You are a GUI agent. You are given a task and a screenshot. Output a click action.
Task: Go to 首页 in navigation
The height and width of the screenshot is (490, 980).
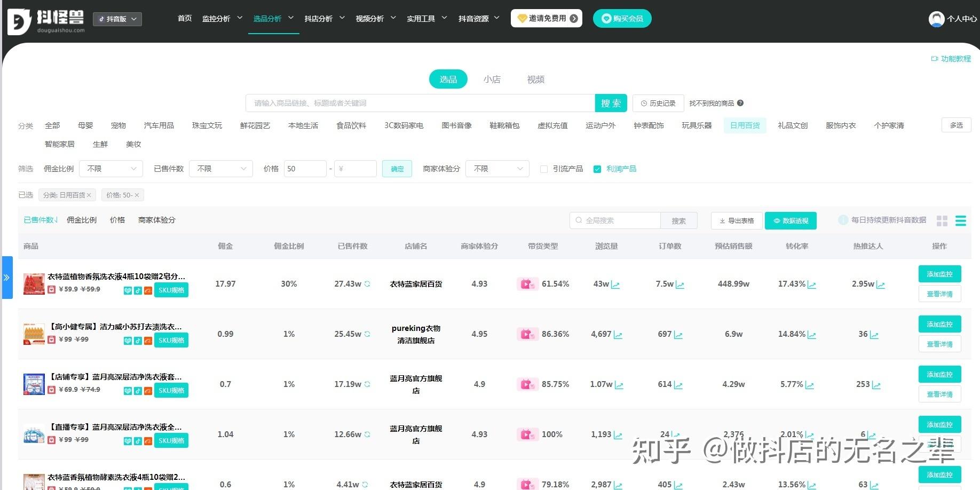click(185, 19)
